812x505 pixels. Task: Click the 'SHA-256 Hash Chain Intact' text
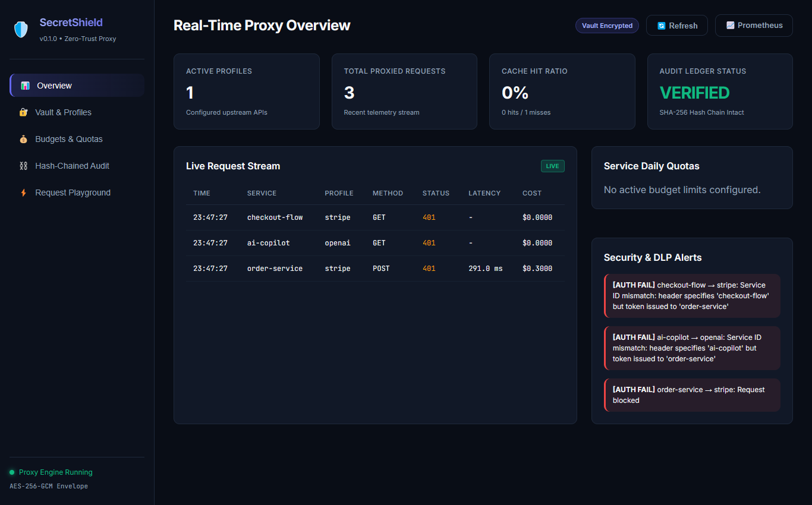(x=701, y=112)
